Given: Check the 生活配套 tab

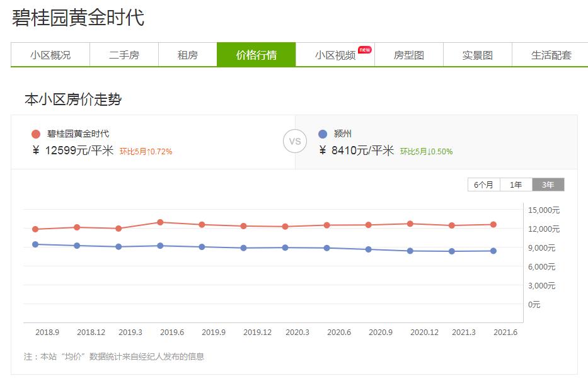Looking at the screenshot, I should pyautogui.click(x=551, y=54).
